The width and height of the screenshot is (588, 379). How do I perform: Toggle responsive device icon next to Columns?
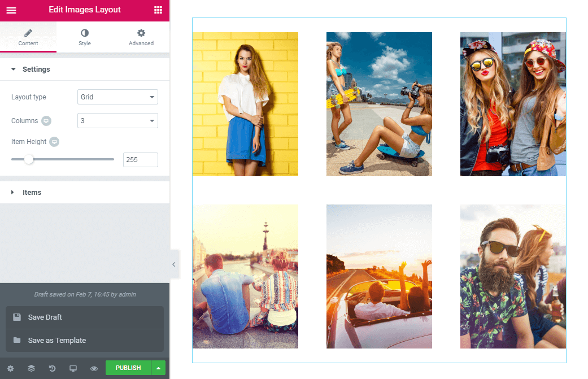[x=46, y=121]
